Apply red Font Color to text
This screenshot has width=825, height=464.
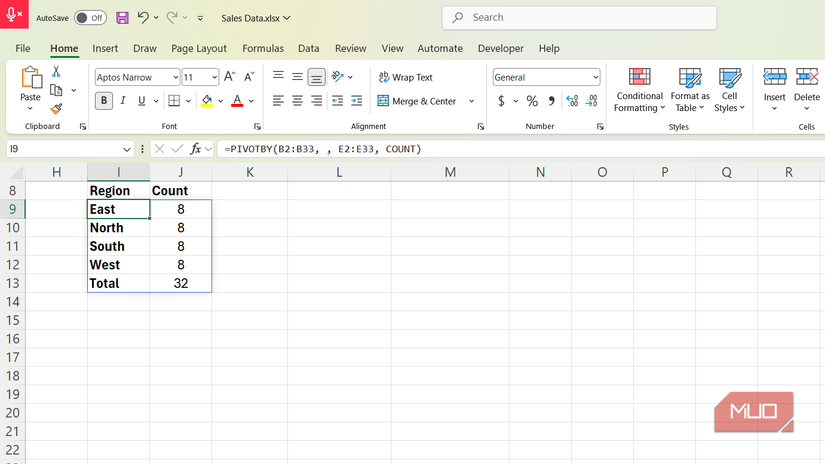pos(237,100)
